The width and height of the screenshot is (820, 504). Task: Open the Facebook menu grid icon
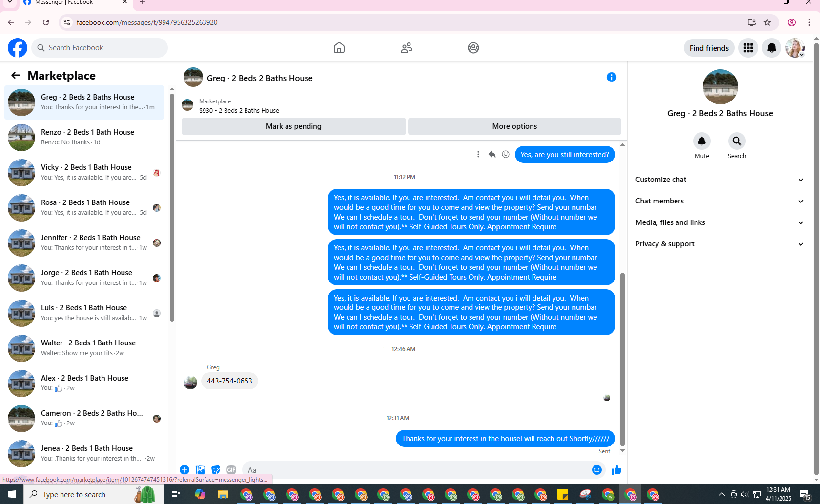point(748,48)
